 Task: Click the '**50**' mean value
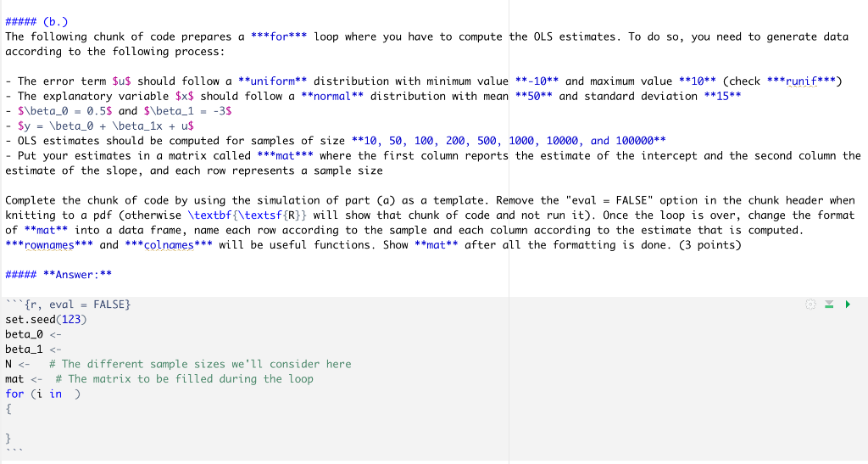[534, 96]
